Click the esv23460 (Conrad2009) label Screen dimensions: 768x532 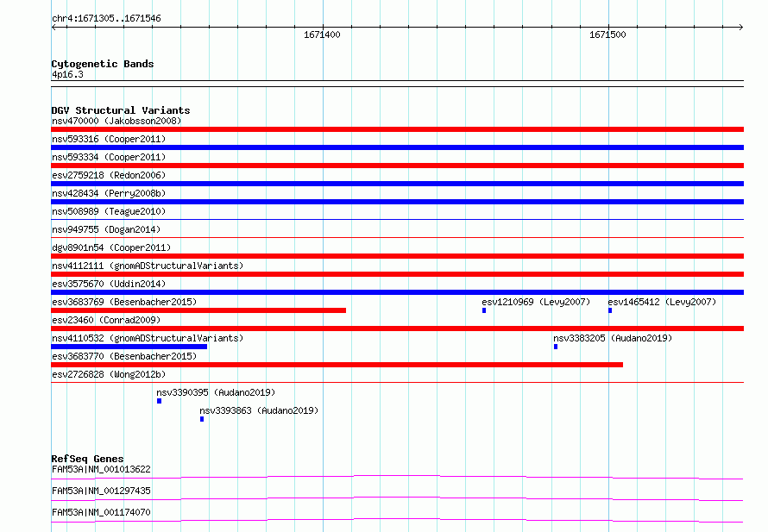106,320
